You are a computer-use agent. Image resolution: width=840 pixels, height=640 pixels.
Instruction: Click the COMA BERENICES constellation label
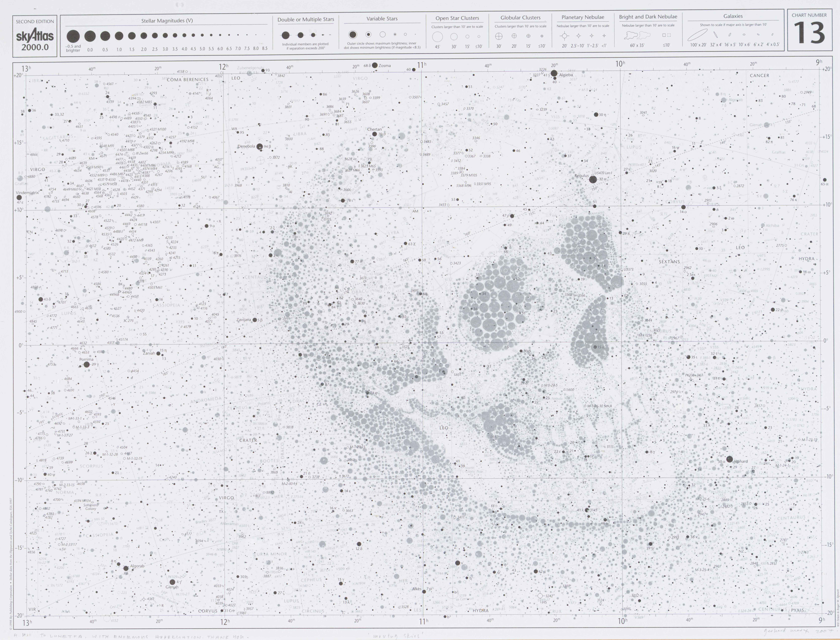point(188,80)
